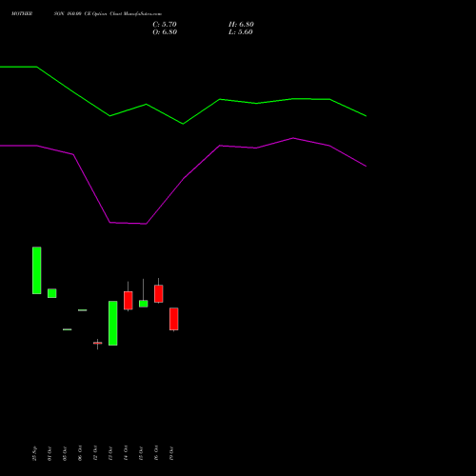The image size is (476, 476).
Task: Select the 19 Oct date label
Action: tap(171, 453)
